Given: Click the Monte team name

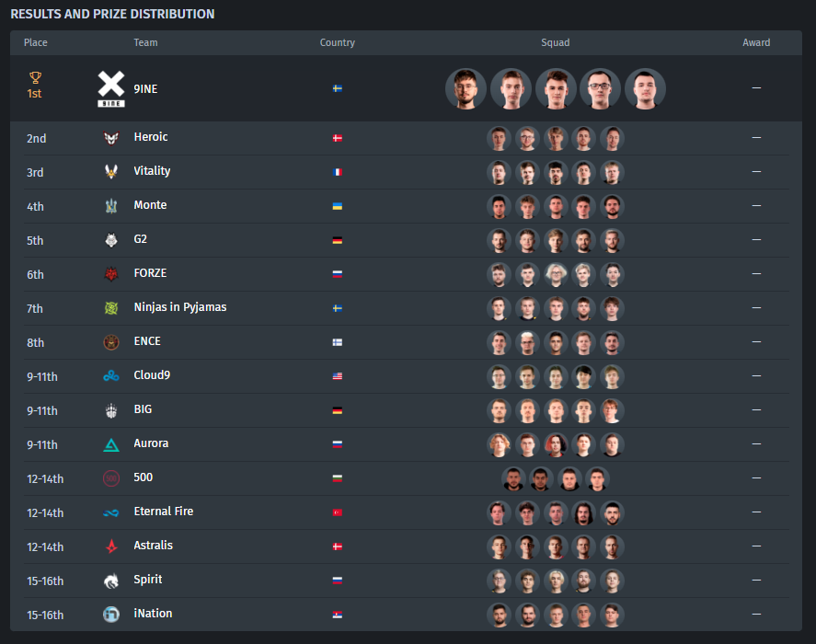Looking at the screenshot, I should point(150,205).
